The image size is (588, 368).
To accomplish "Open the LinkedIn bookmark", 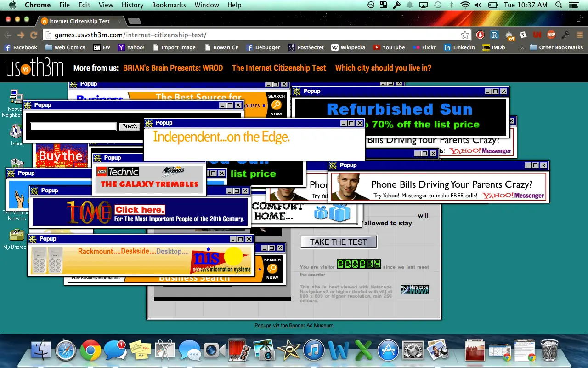I will click(x=459, y=47).
